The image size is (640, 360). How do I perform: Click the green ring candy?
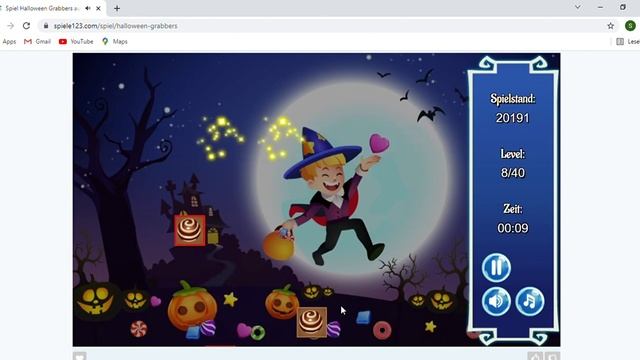tap(258, 333)
